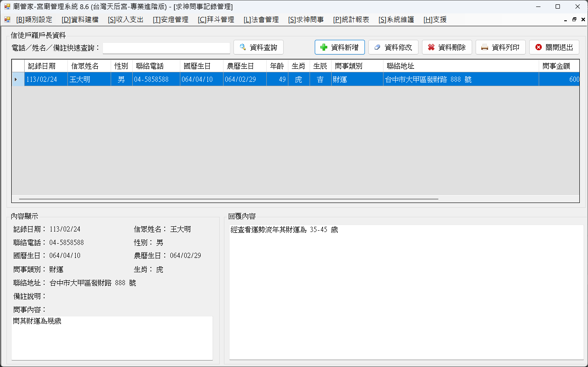Click the menu bar child window icon

pos(7,19)
